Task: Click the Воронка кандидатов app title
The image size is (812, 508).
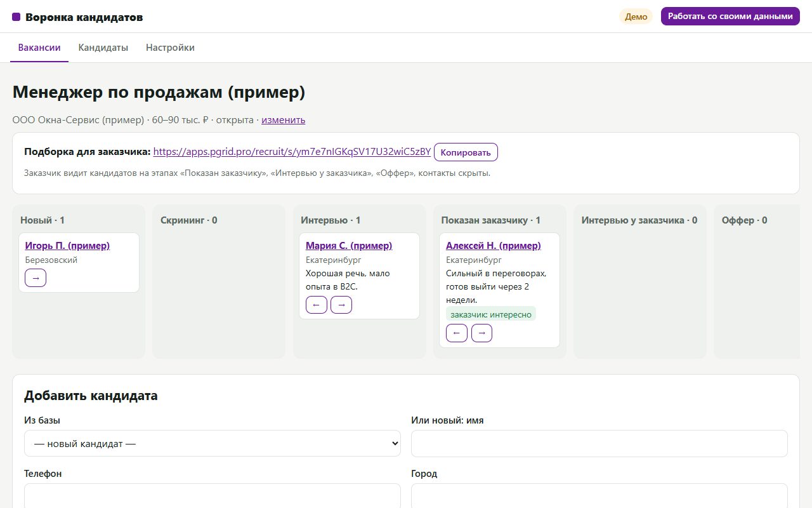Action: [x=84, y=17]
